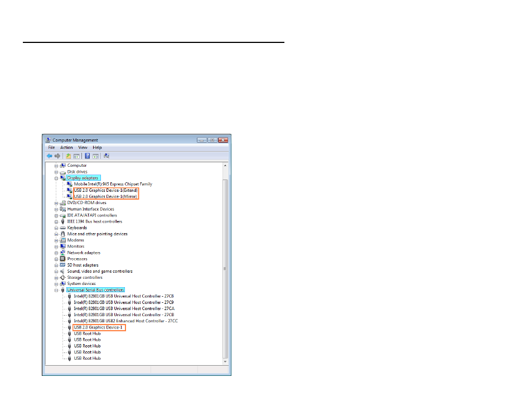Click the Storage controllers icon

63,278
